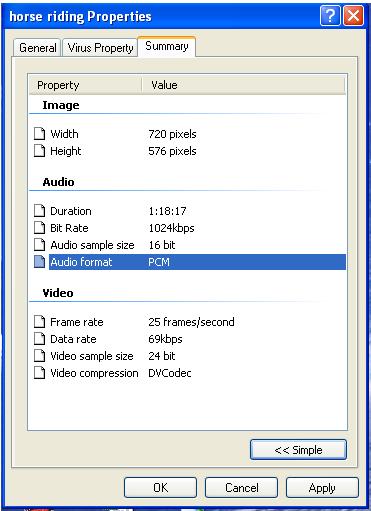Click the Frame rate row icon

coord(40,322)
